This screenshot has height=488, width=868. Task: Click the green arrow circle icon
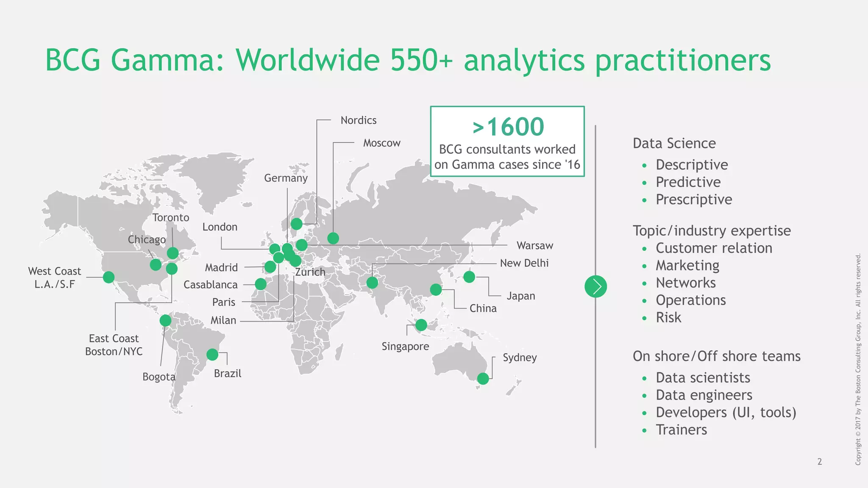coord(595,286)
